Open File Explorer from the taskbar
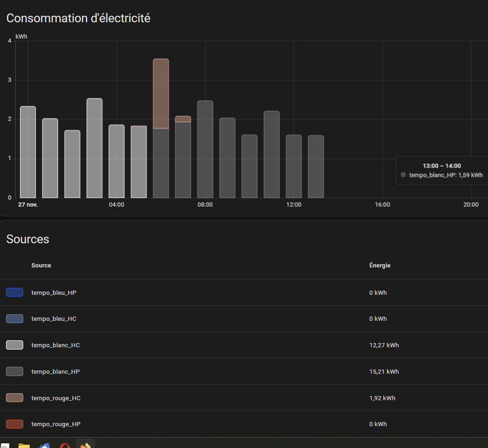 click(24, 446)
